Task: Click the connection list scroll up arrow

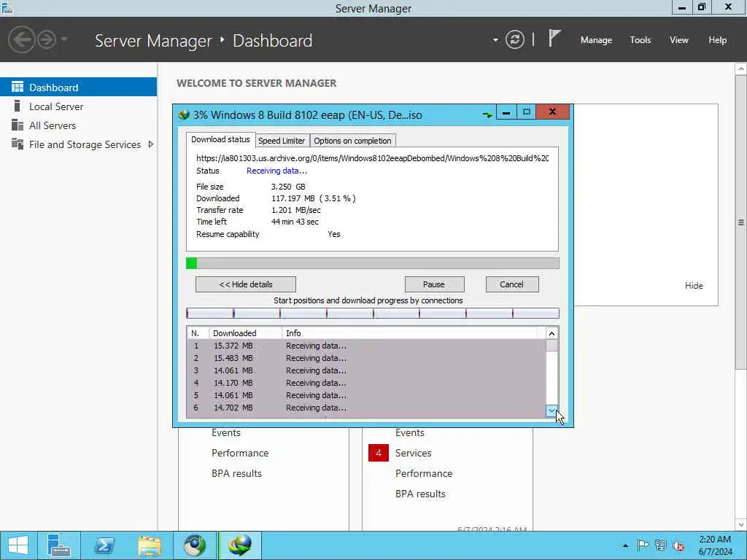Action: coord(551,333)
